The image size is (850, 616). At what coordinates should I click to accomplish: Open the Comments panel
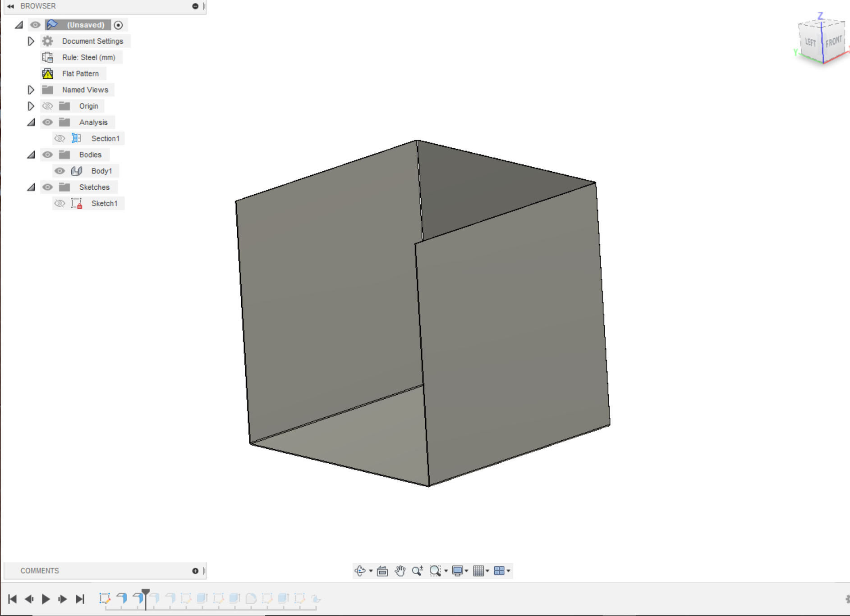point(39,570)
